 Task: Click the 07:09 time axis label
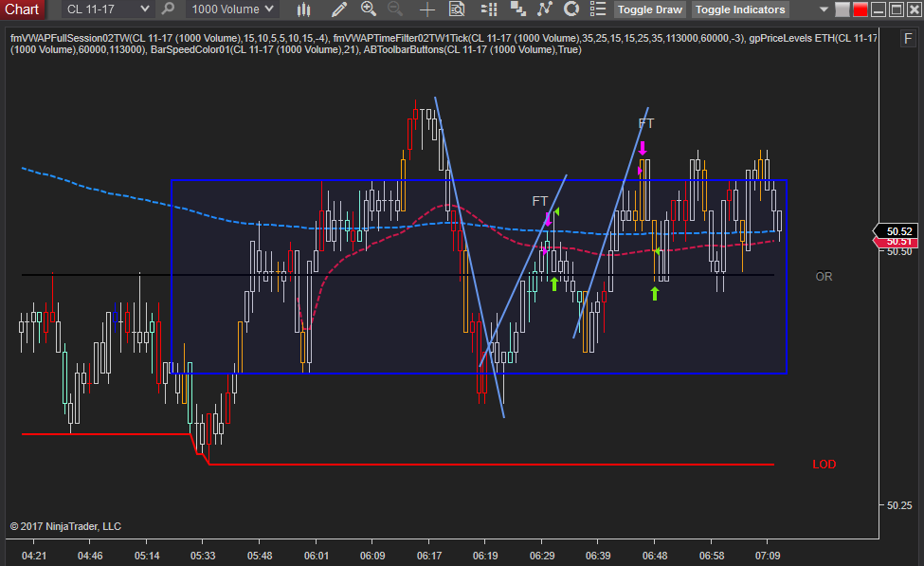click(768, 556)
